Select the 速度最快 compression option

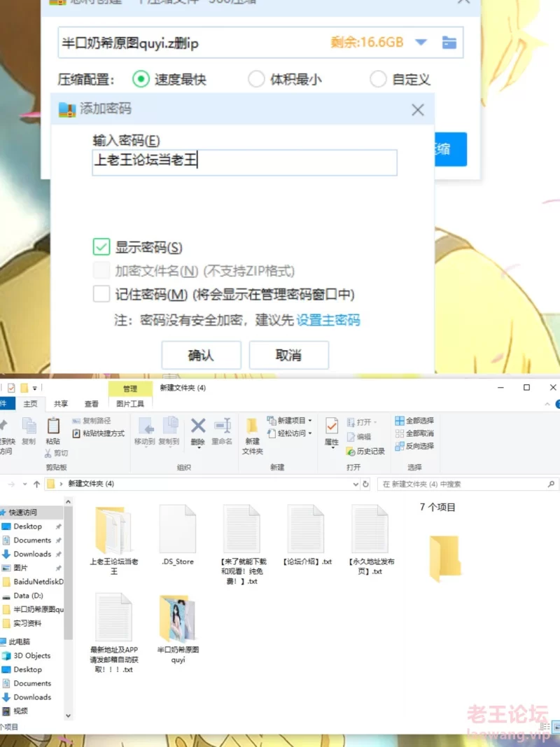tap(169, 79)
